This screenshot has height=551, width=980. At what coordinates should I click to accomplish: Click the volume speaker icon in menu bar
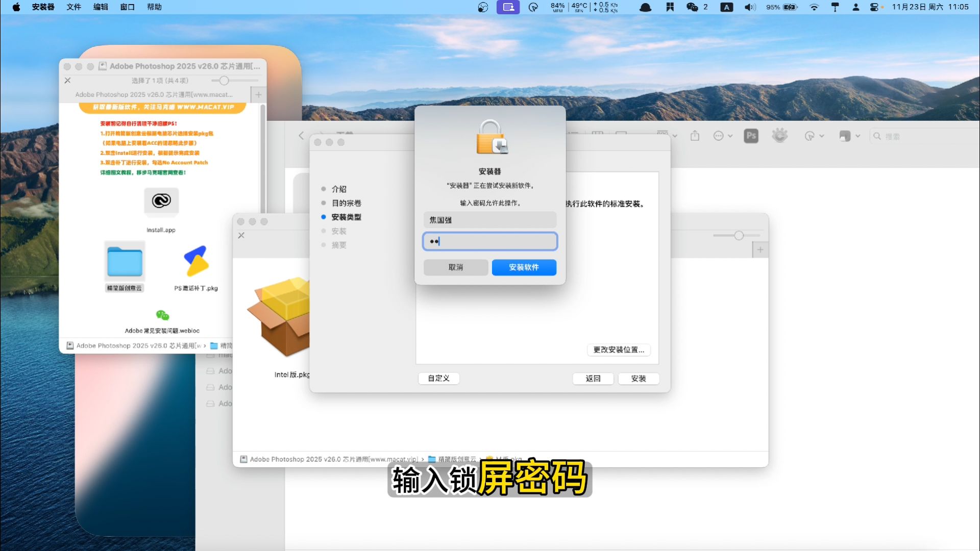(x=750, y=7)
